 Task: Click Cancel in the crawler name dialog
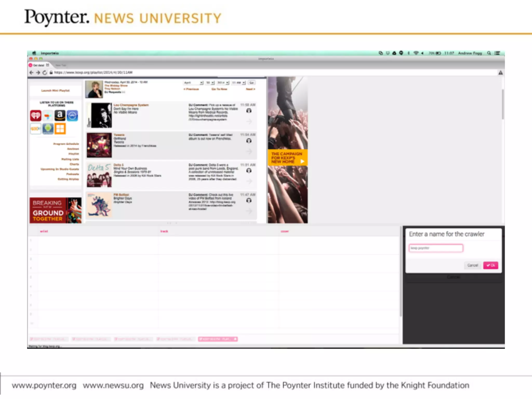pyautogui.click(x=472, y=265)
